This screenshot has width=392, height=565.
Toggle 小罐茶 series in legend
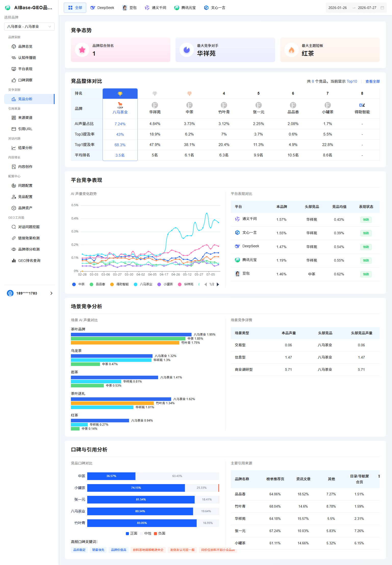[165, 284]
